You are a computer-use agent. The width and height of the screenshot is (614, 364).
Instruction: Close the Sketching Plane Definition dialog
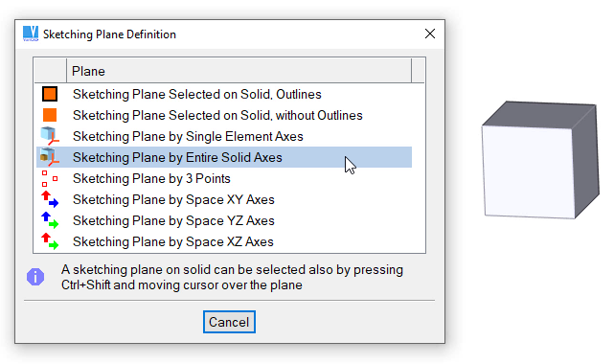(x=430, y=34)
